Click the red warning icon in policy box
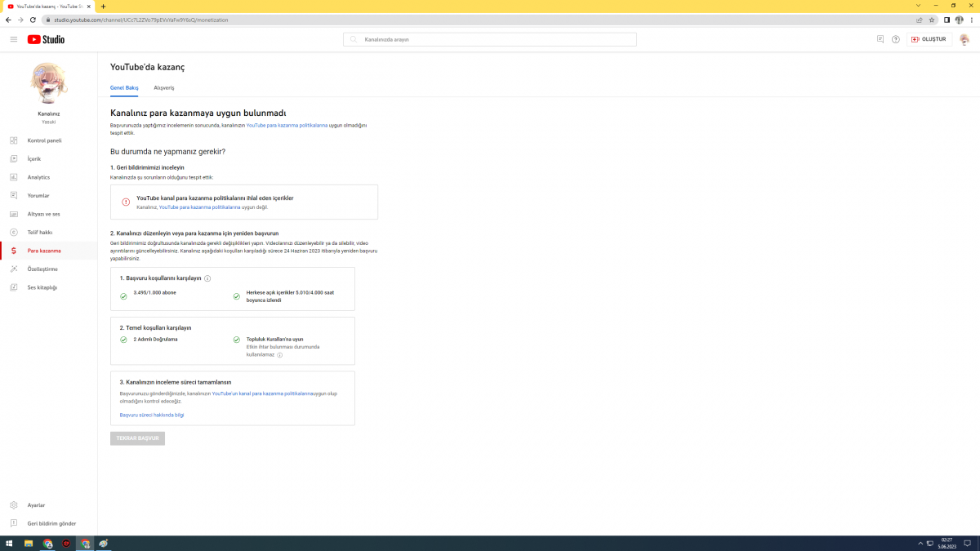This screenshot has height=551, width=980. point(126,202)
